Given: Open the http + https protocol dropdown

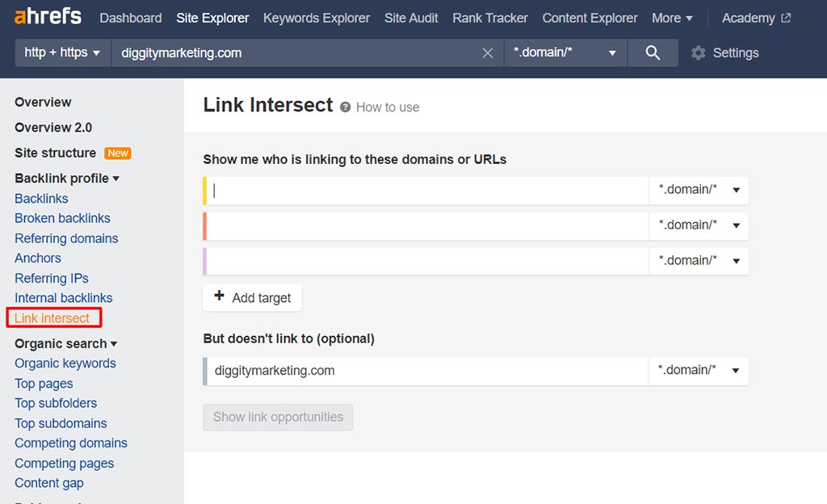Looking at the screenshot, I should pos(62,53).
